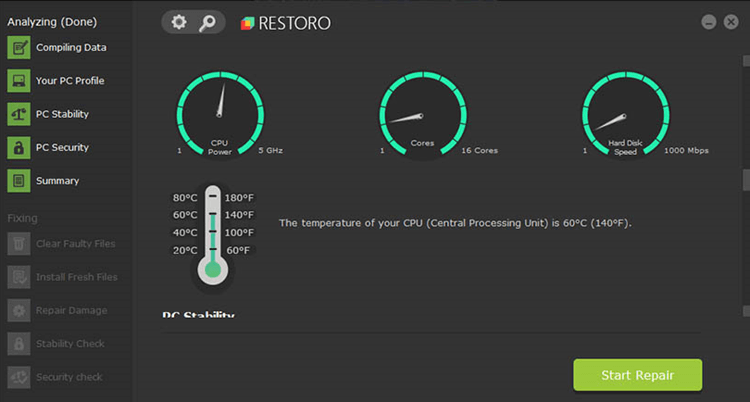Click the Hard Disk Speed gauge
Screen dimensions: 750x402
pos(626,114)
